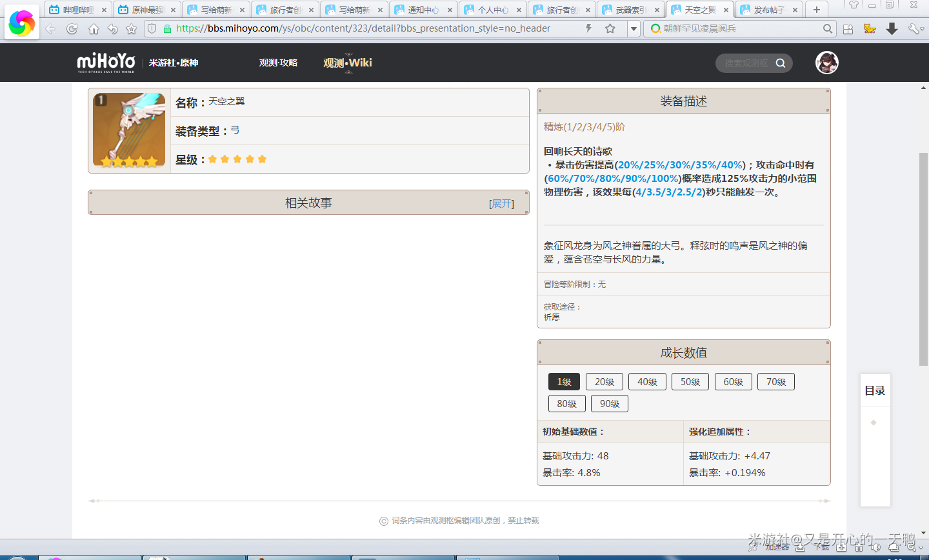This screenshot has width=929, height=560.
Task: Click the text 基础攻击力: 48
Action: tap(575, 456)
